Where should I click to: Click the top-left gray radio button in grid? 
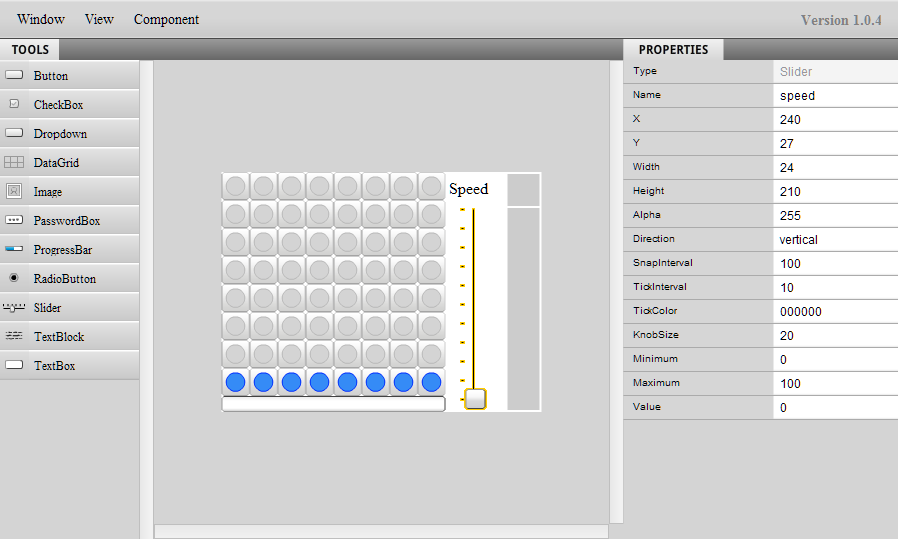(235, 186)
